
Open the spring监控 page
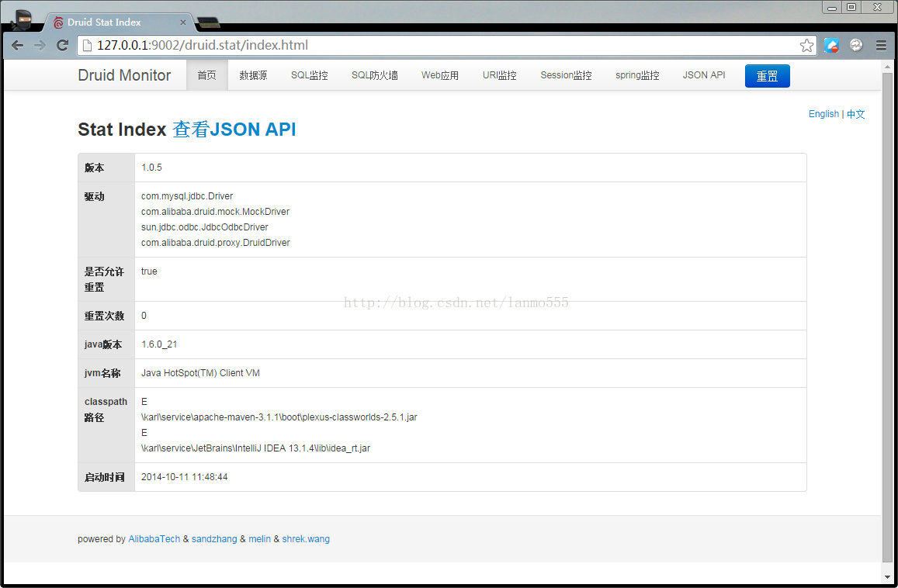click(637, 75)
